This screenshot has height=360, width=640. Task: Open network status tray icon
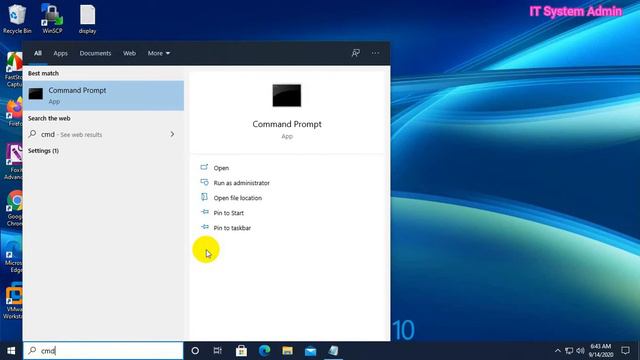(569, 351)
